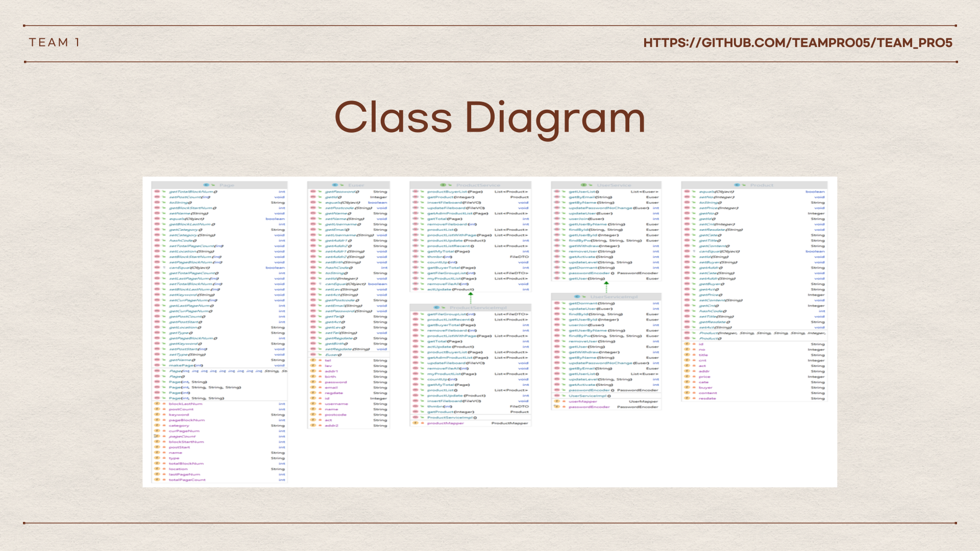Select getTotalBlockNum method in Page class
The width and height of the screenshot is (980, 551).
pos(193,192)
